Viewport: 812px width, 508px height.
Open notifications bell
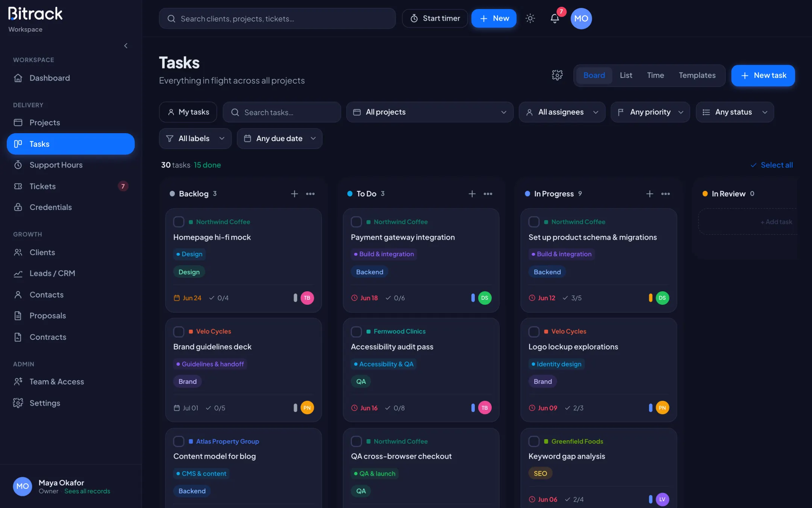point(554,18)
